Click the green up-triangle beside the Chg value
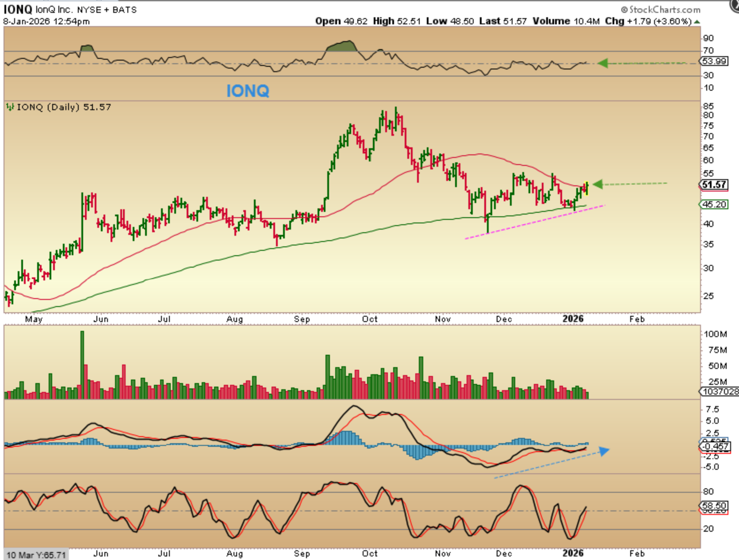Viewport: 739px width, 560px height. [697, 22]
